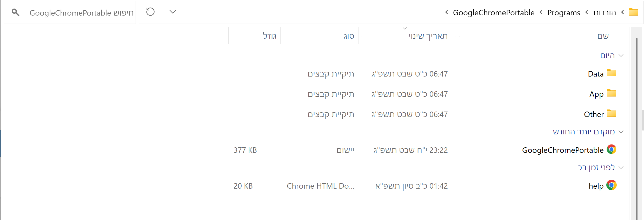Click the help file Chrome icon
This screenshot has width=644, height=220.
click(x=611, y=185)
